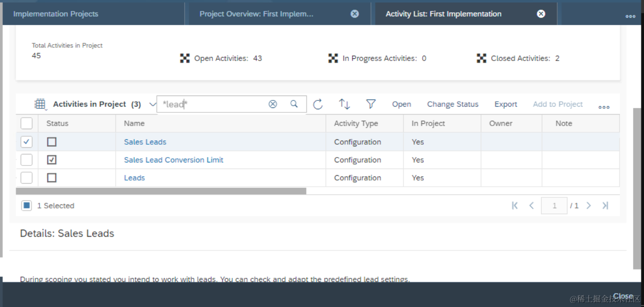This screenshot has height=307, width=644.
Task: Clear the *lead* search text with the X icon
Action: coord(273,104)
